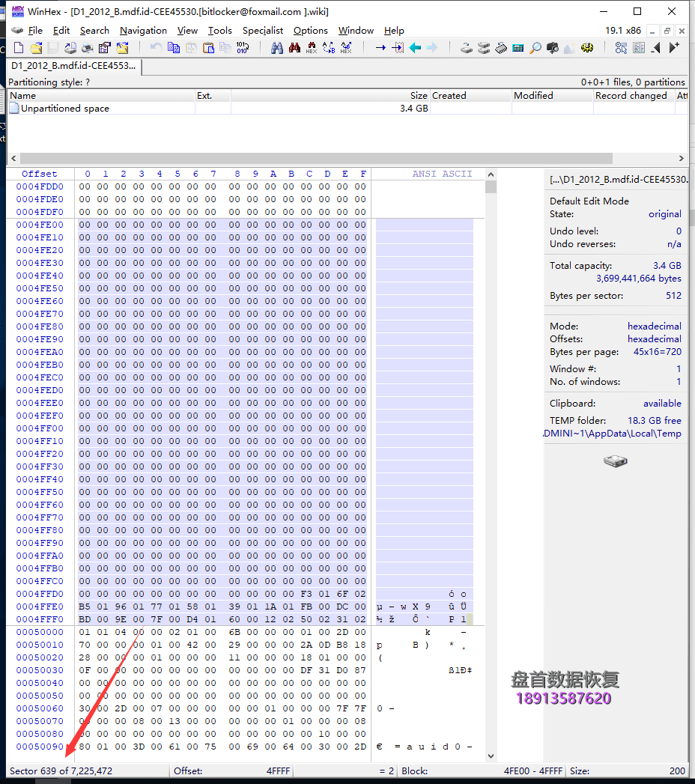The width and height of the screenshot is (695, 784).
Task: Click the Open Disk toolbar icon
Action: (467, 48)
